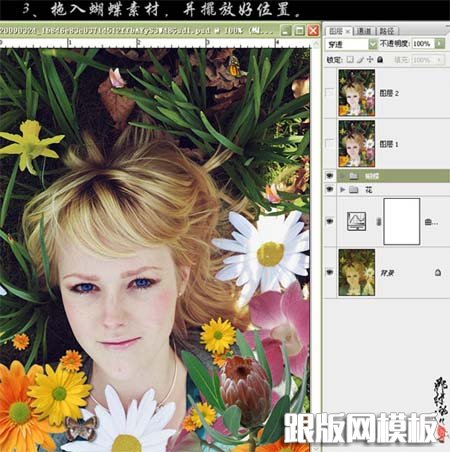
Task: Toggle lock all padlock icon
Action: coord(380,60)
